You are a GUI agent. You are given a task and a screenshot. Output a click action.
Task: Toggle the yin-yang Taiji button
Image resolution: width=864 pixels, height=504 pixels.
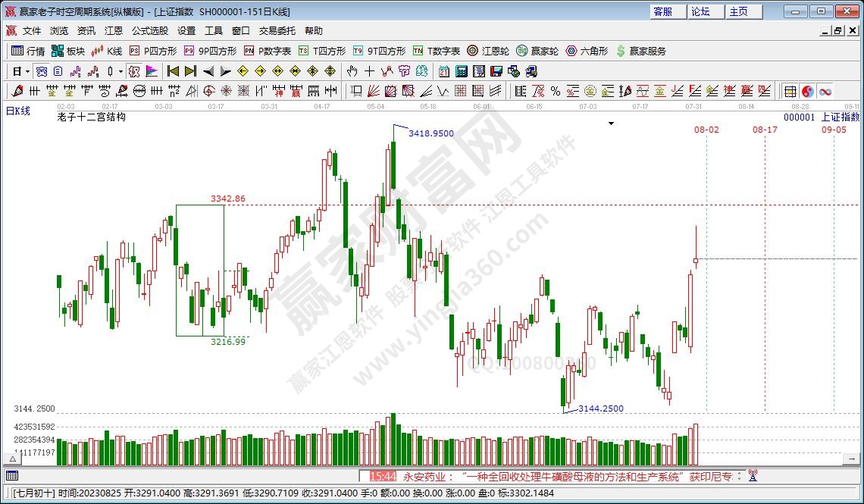808,91
